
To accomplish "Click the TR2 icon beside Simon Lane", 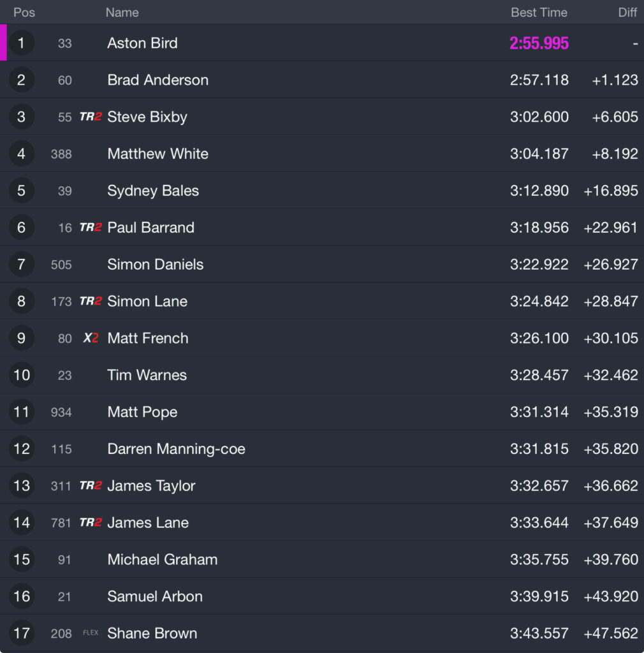I will coord(91,301).
